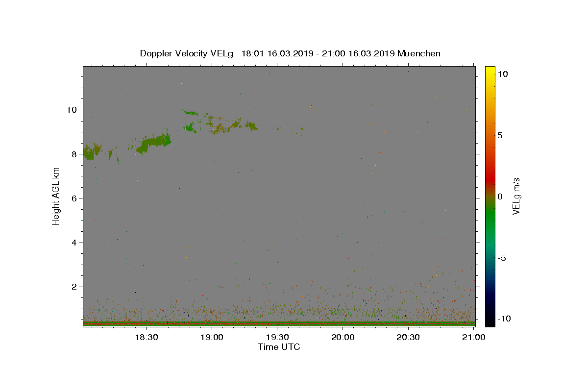The height and width of the screenshot is (392, 588).
Task: Click the 19:00 time tick label
Action: click(x=212, y=337)
